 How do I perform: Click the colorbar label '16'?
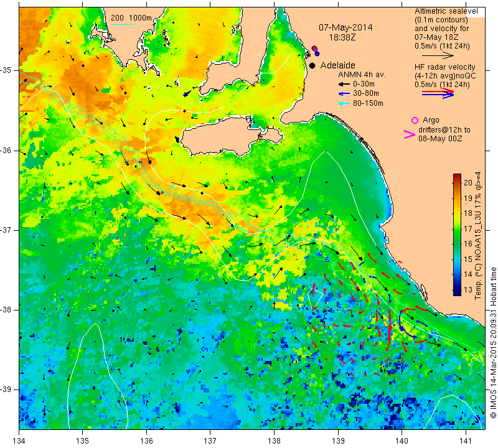[x=468, y=243]
